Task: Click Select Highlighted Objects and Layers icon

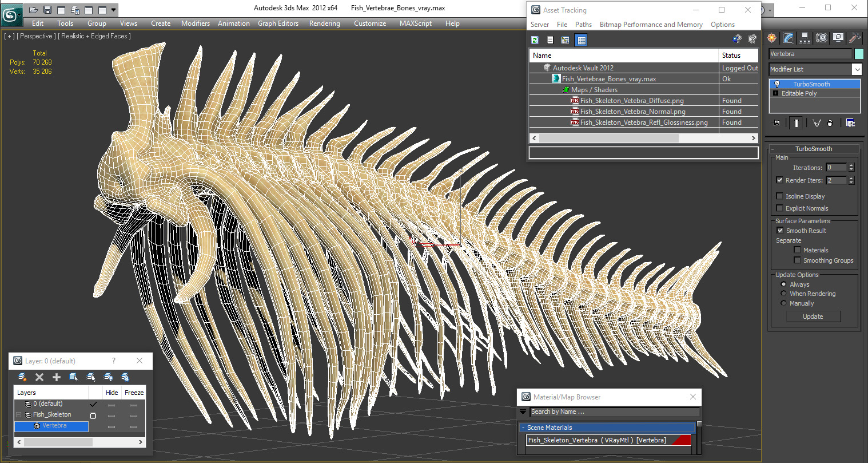Action: pyautogui.click(x=74, y=377)
